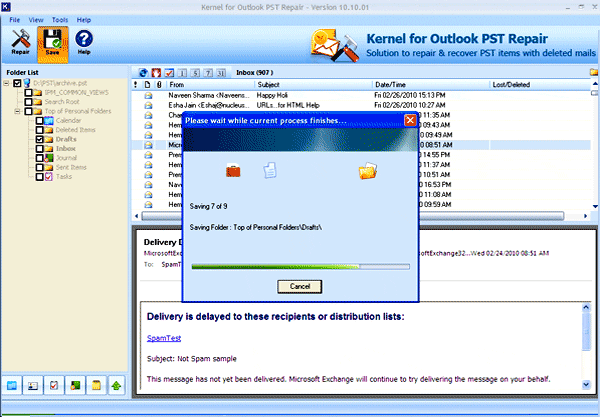The image size is (600, 417).
Task: Click the 31-day filter icon
Action: pyautogui.click(x=221, y=73)
